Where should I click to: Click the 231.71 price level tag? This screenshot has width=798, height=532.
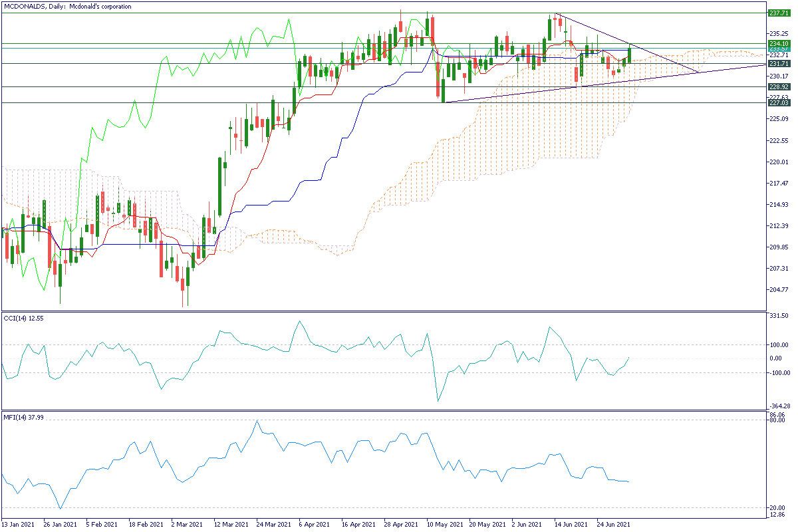pyautogui.click(x=778, y=64)
